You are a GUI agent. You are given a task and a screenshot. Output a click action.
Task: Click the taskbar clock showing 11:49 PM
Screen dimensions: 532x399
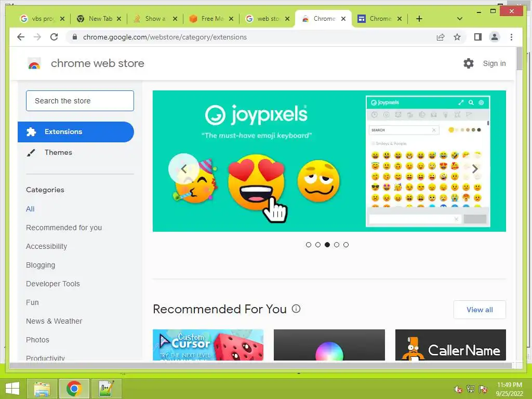tap(509, 389)
